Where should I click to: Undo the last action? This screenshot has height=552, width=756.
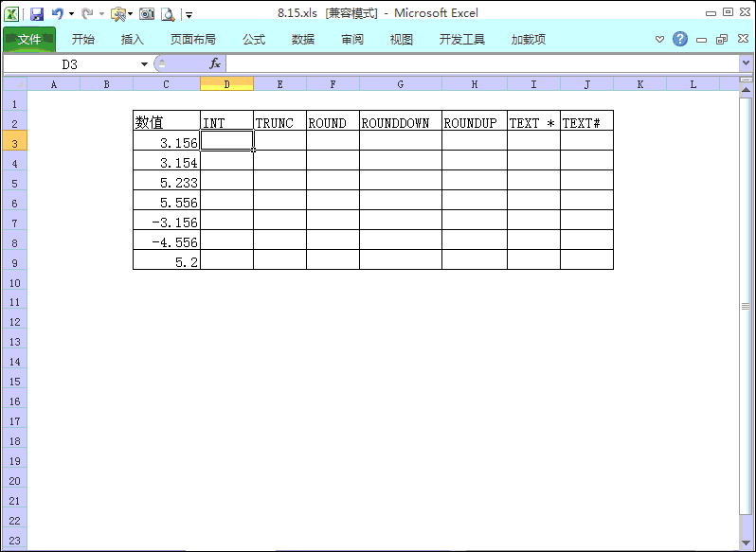click(58, 13)
